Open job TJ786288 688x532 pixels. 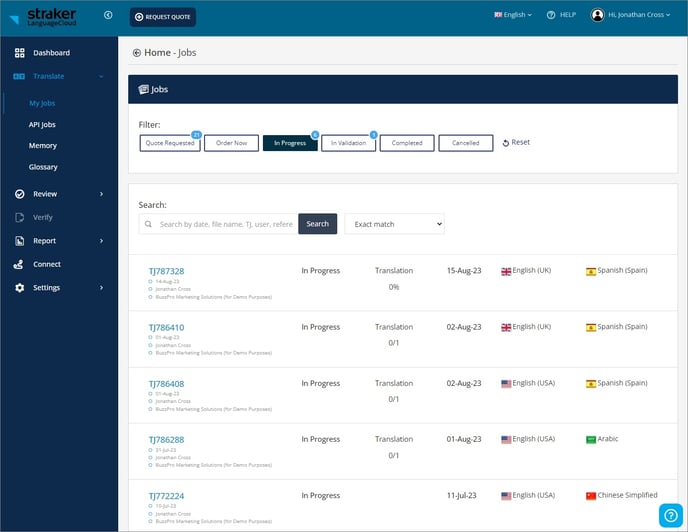166,440
